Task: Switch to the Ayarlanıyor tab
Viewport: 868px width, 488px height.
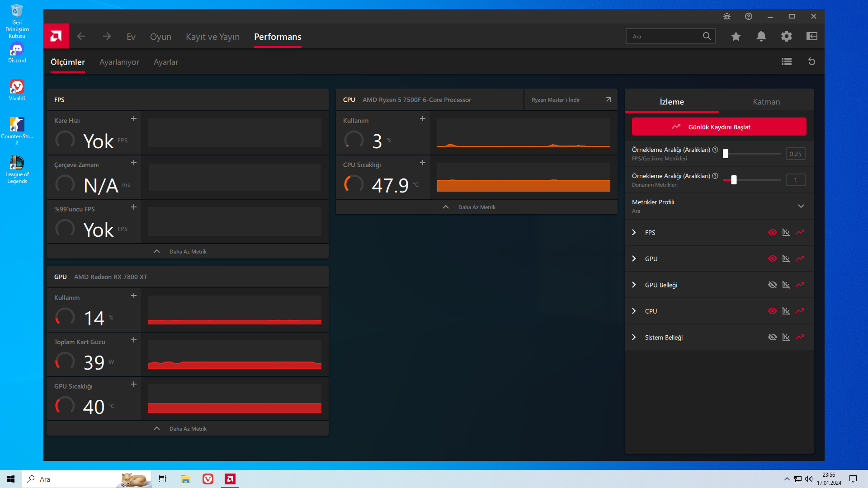Action: coord(119,62)
